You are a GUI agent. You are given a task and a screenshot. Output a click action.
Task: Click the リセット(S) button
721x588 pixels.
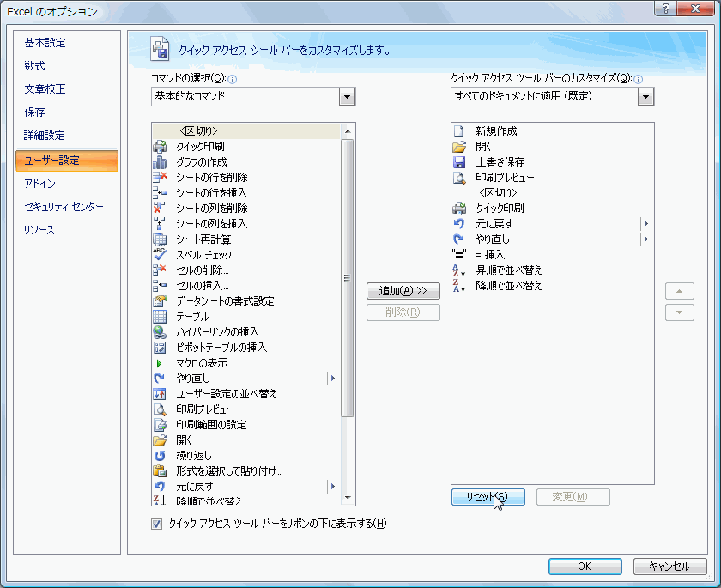(x=488, y=497)
